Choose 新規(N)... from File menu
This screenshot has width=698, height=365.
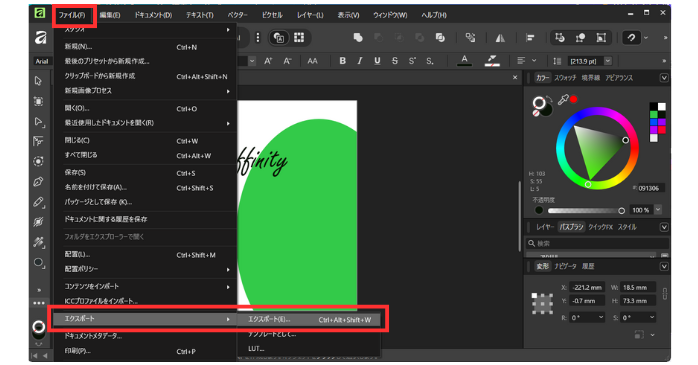point(145,47)
